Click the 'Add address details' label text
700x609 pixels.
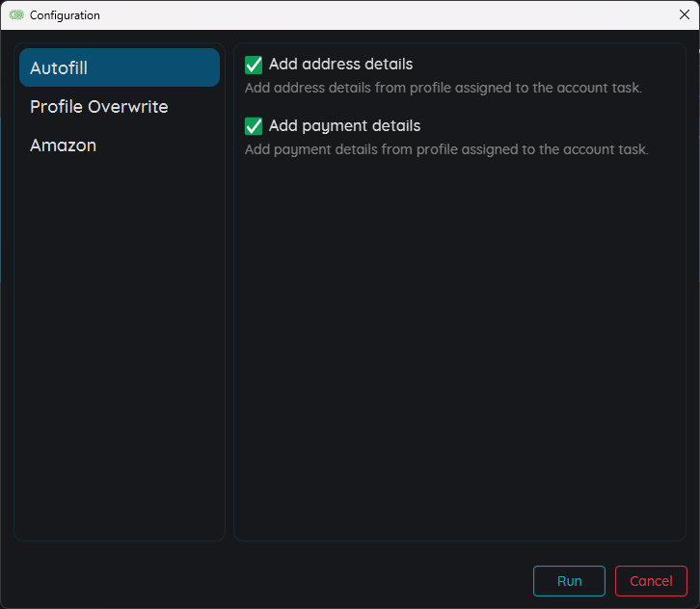click(340, 65)
